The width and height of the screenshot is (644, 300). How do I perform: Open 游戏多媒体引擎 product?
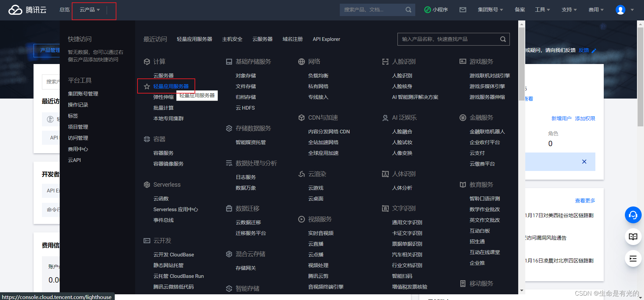pyautogui.click(x=487, y=86)
